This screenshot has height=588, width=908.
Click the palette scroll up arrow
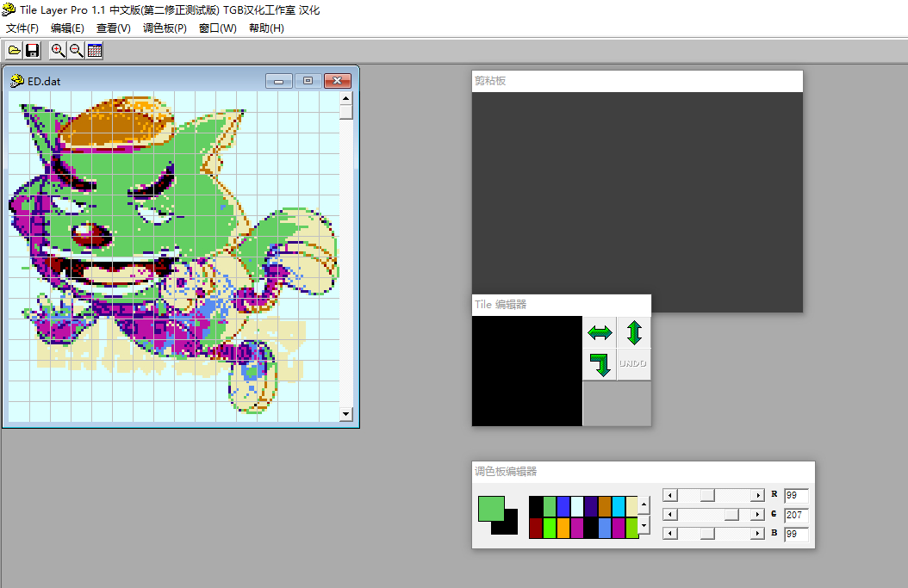644,505
